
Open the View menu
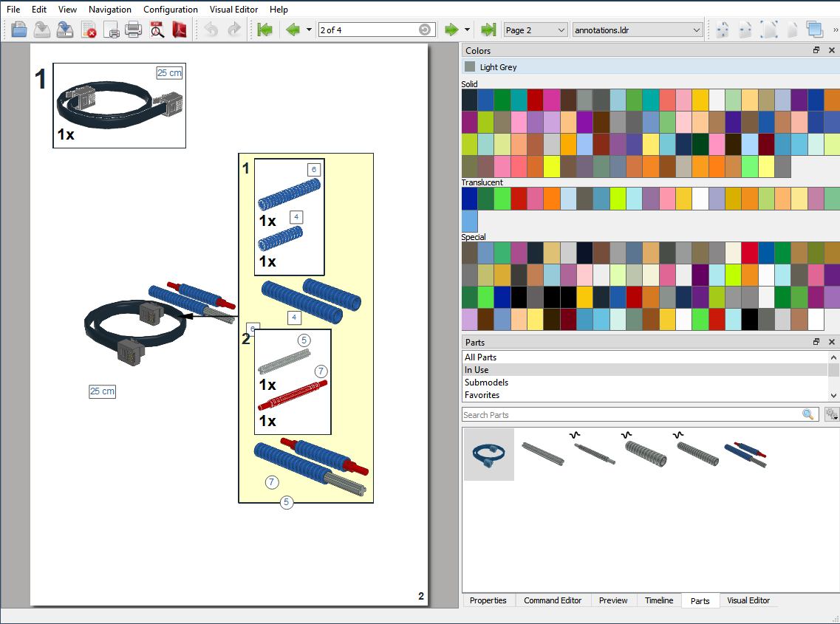click(67, 9)
